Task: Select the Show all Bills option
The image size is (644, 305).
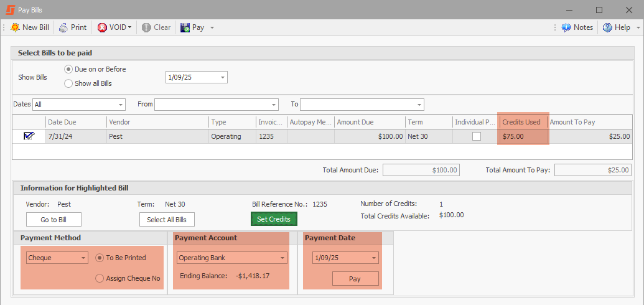Action: tap(68, 83)
